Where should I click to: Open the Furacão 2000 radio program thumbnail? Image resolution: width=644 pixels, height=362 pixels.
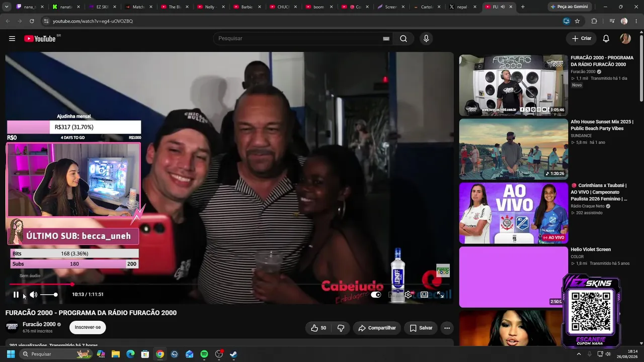(x=513, y=85)
